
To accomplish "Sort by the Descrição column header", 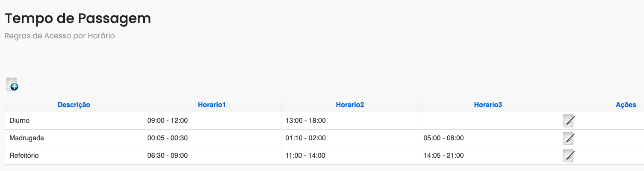I will tap(74, 104).
